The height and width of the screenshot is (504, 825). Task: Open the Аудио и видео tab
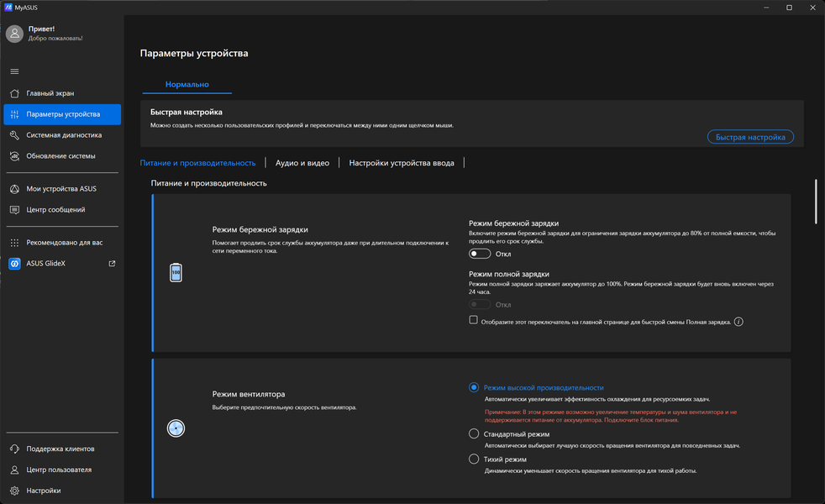click(302, 163)
